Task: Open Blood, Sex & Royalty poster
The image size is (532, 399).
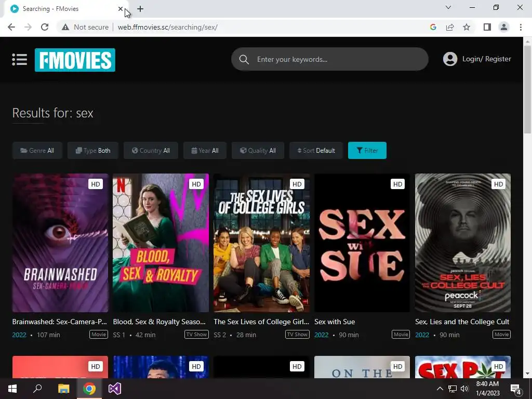Action: coord(161,243)
